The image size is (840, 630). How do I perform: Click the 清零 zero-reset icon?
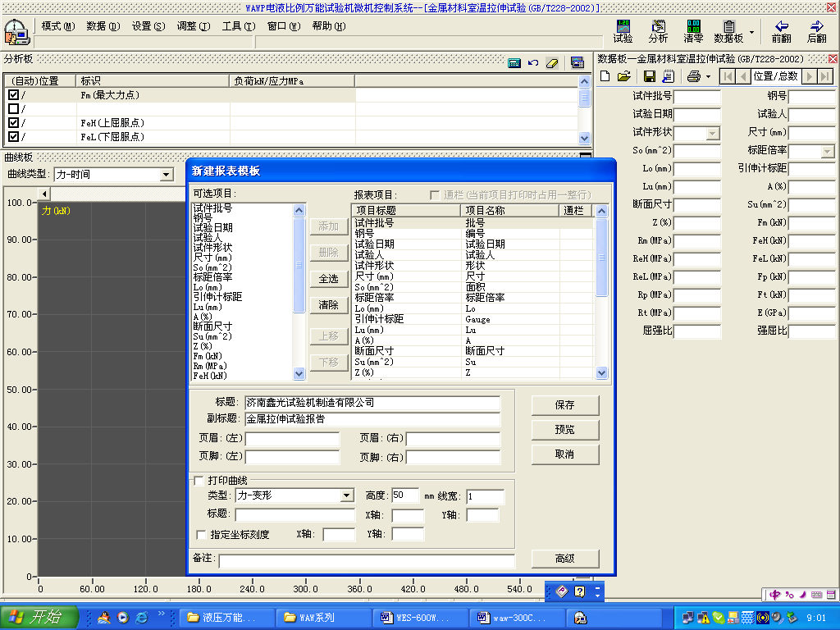[x=693, y=32]
